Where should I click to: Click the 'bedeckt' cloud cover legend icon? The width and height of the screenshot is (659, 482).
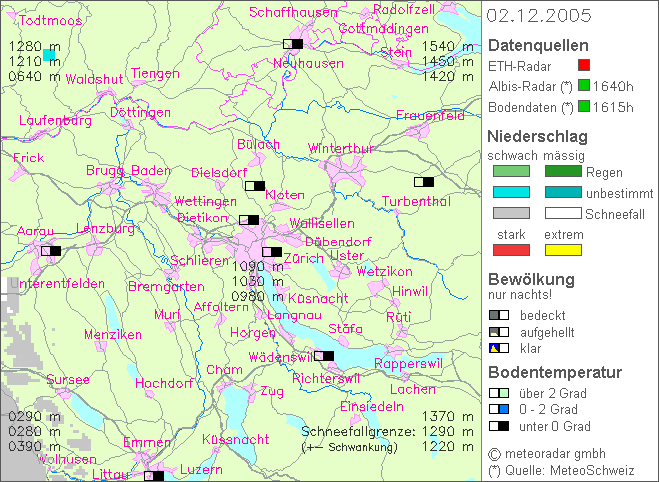coord(499,315)
